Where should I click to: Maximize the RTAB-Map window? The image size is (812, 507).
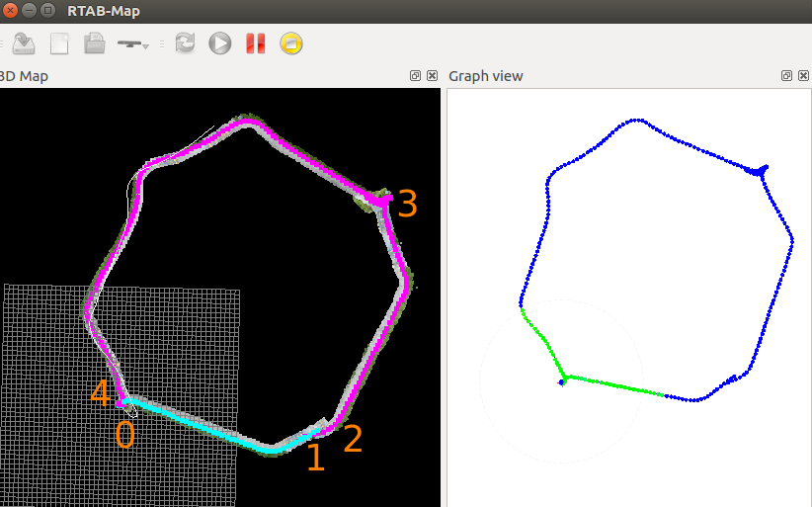click(48, 10)
